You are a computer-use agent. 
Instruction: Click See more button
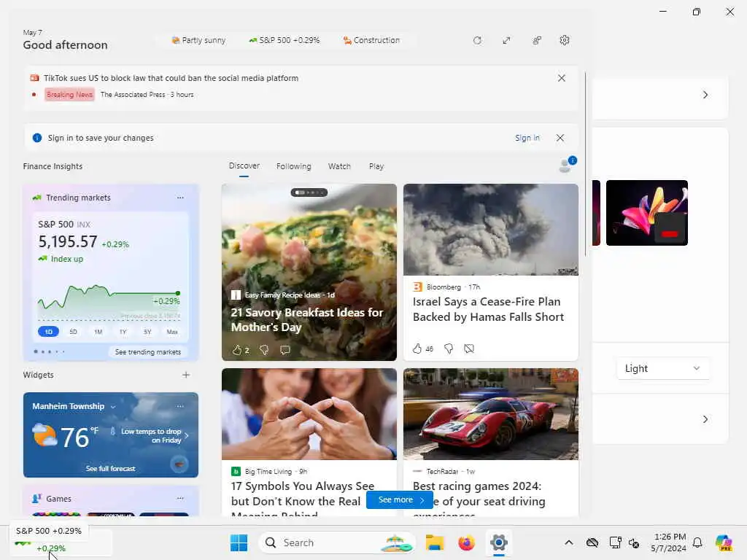pyautogui.click(x=400, y=499)
